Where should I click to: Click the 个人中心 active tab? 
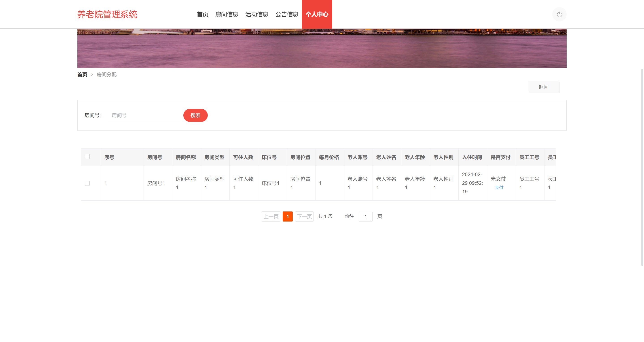317,14
